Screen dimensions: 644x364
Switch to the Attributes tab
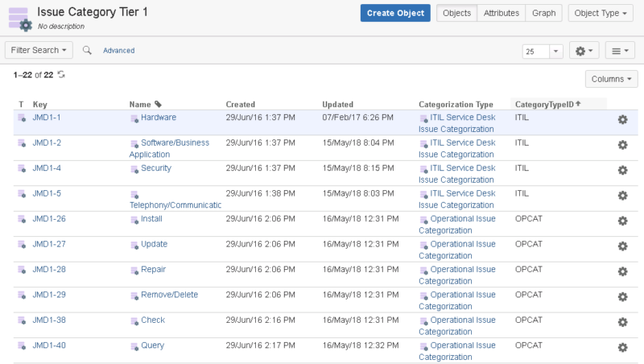coord(501,13)
